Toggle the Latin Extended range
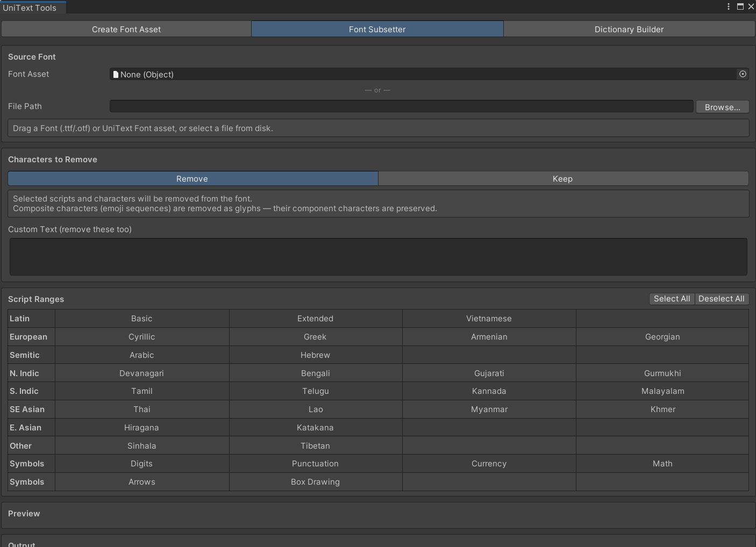Screen dimensions: 756x547 coord(316,319)
